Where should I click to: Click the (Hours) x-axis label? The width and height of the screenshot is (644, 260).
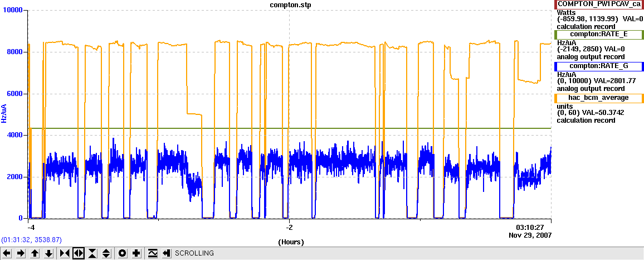(x=291, y=242)
